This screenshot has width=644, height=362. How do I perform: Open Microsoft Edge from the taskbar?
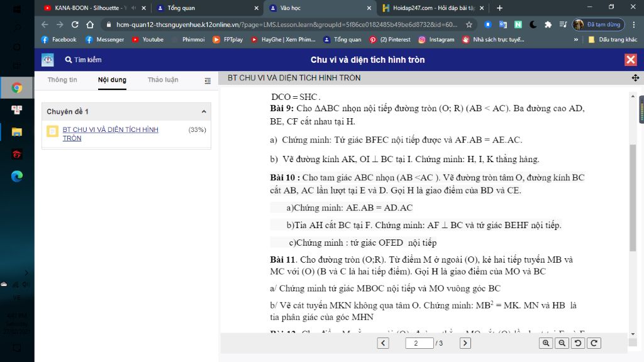point(17,176)
